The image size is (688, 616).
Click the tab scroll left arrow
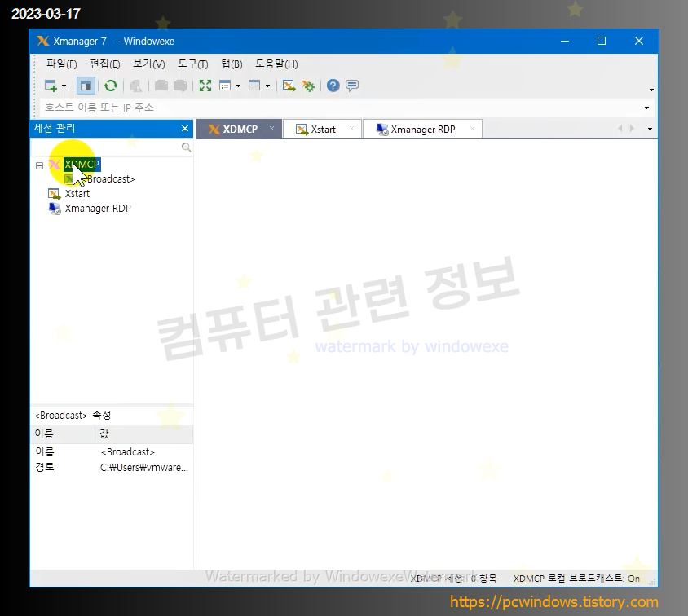point(620,129)
